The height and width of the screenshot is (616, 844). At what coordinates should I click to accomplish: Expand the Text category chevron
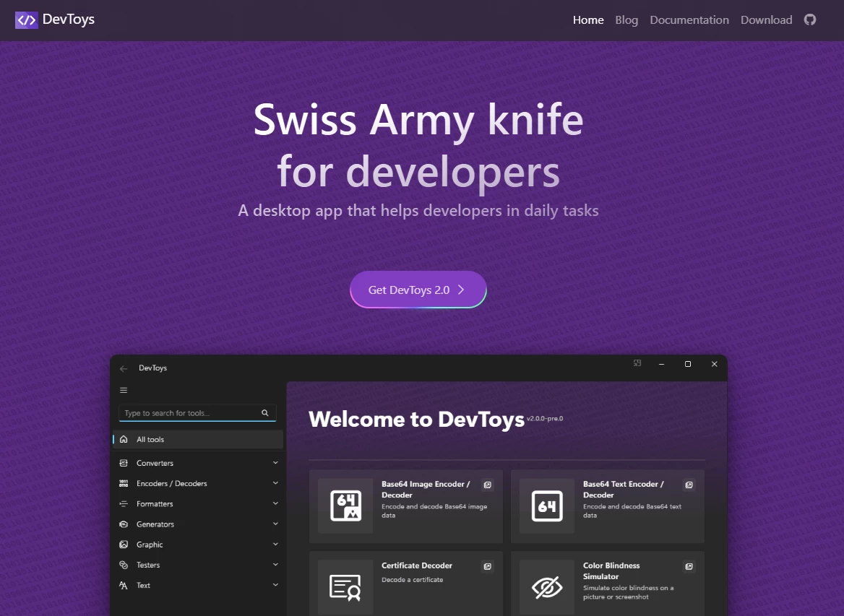275,585
